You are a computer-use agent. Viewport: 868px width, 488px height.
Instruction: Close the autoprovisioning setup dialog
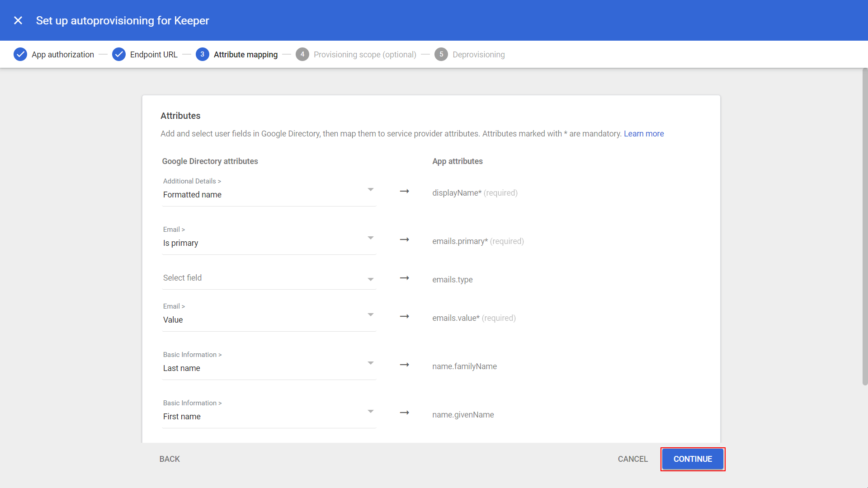click(18, 20)
